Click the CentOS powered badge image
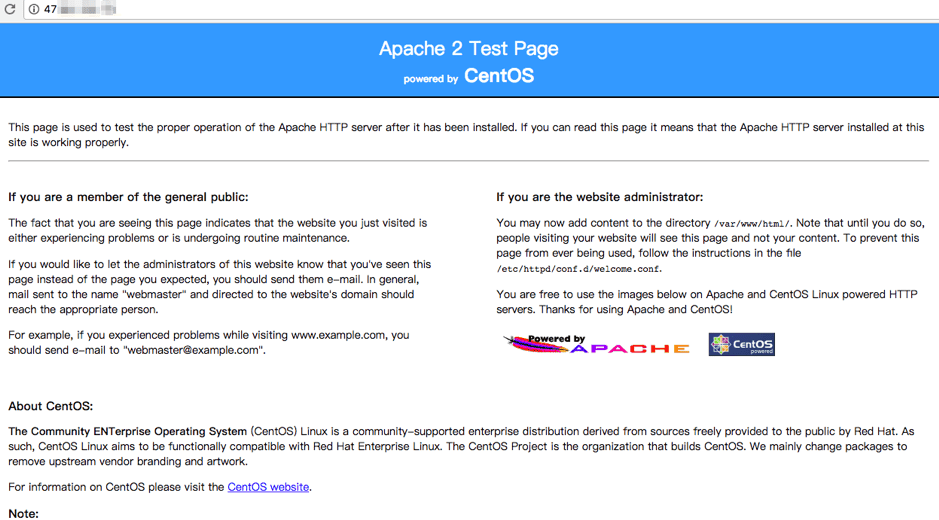 741,344
